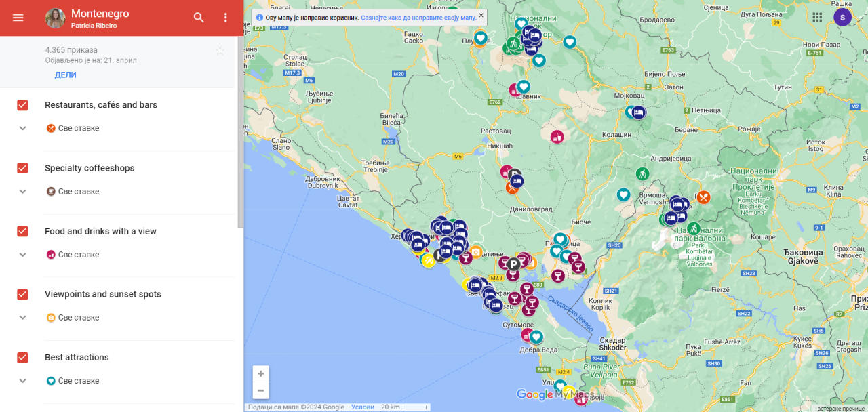Uncheck the Specialty coffeeshops layer
The image size is (868, 412).
pyautogui.click(x=22, y=168)
